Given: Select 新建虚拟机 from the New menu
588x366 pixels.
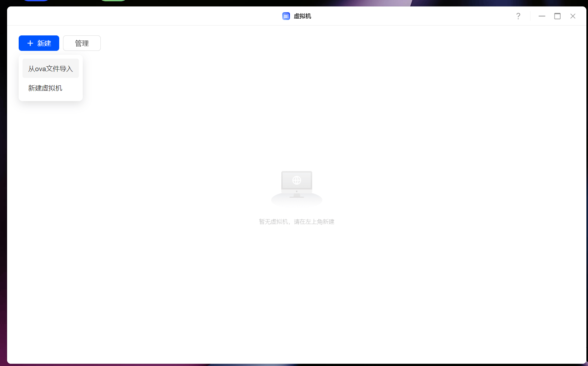Looking at the screenshot, I should (x=45, y=88).
